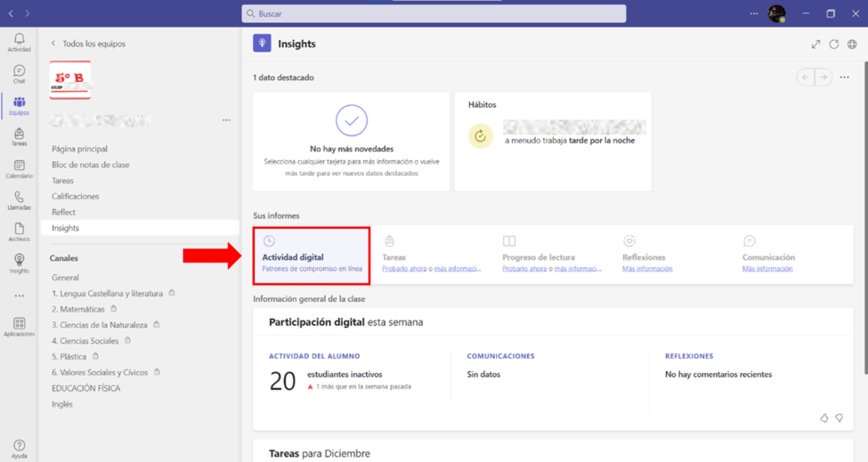Image resolution: width=868 pixels, height=462 pixels.
Task: Reload the Insights tab
Action: 833,45
